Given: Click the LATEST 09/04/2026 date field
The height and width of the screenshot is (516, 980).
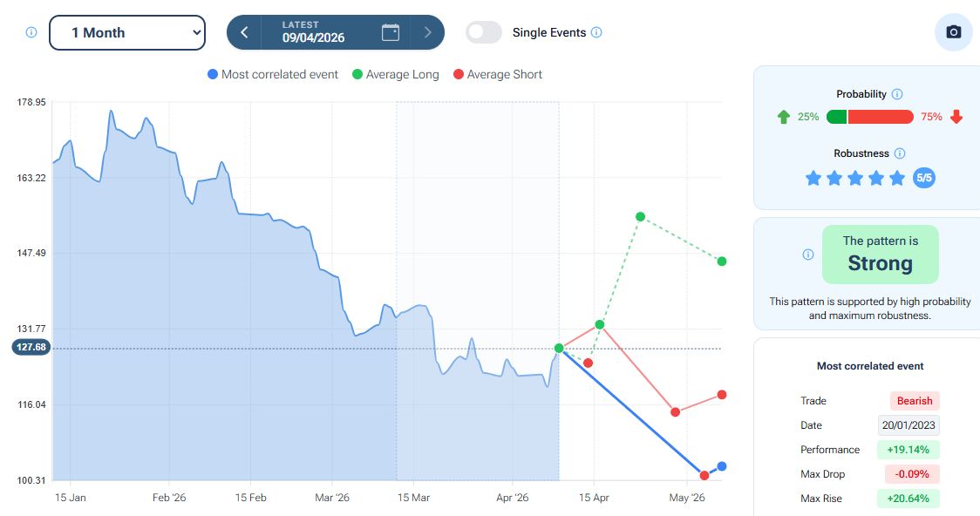Looking at the screenshot, I should pyautogui.click(x=313, y=32).
